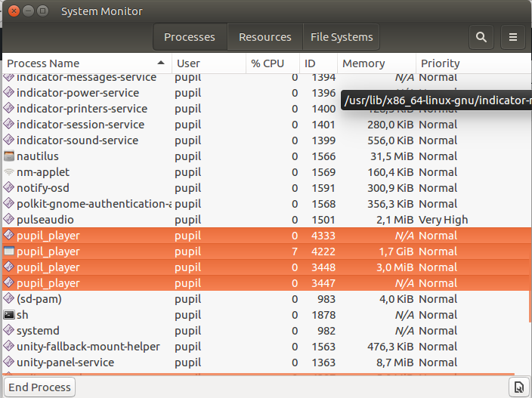Sort by the User column header
The width and height of the screenshot is (532, 398).
coord(209,63)
